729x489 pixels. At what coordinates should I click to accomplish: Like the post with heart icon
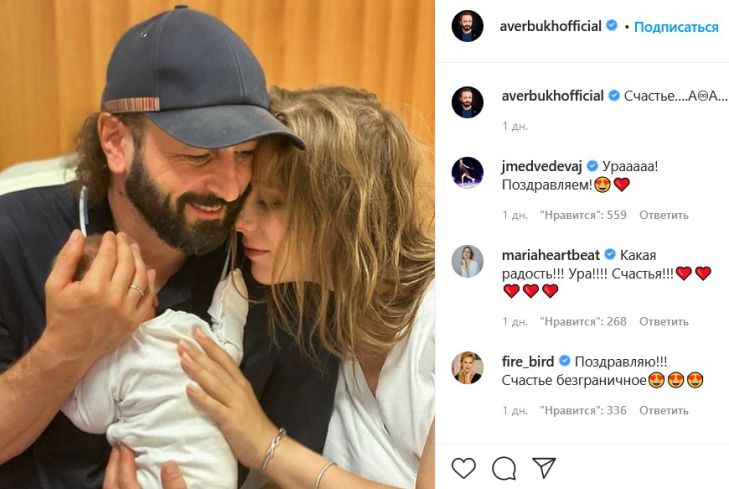464,467
